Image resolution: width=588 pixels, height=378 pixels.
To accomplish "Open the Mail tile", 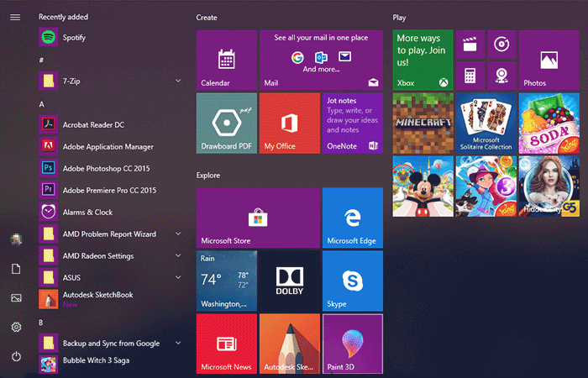I will coord(321,60).
